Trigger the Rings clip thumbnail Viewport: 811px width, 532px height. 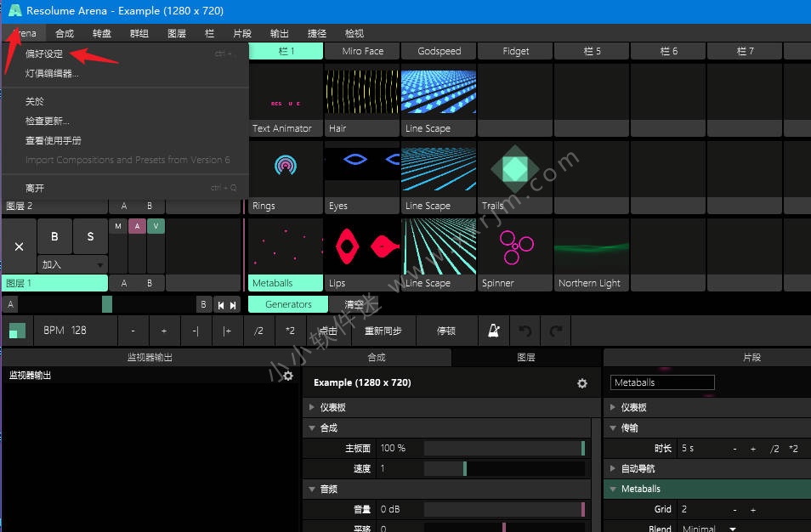click(x=286, y=169)
